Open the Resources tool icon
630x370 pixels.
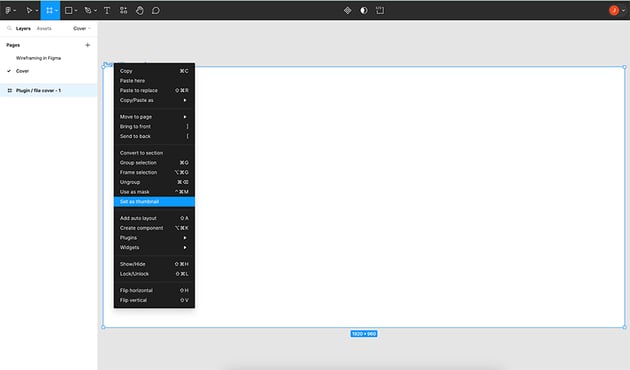[123, 10]
